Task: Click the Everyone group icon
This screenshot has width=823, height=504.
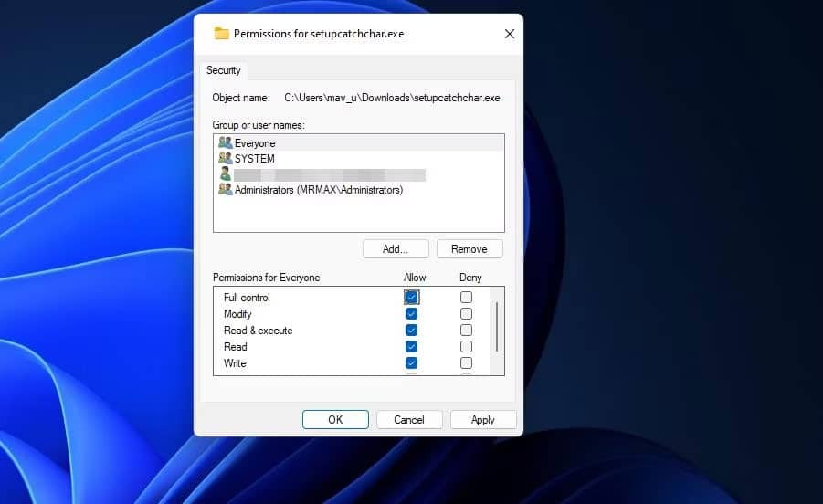Action: pyautogui.click(x=226, y=142)
